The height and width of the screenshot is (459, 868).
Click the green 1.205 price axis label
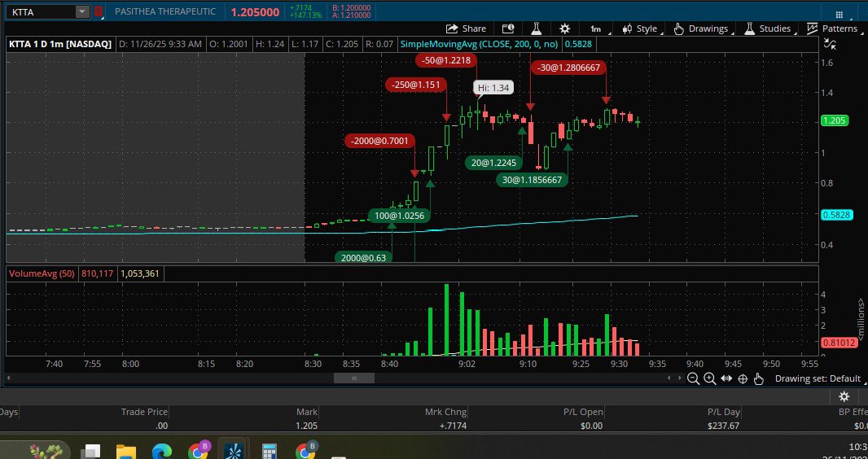coord(835,120)
